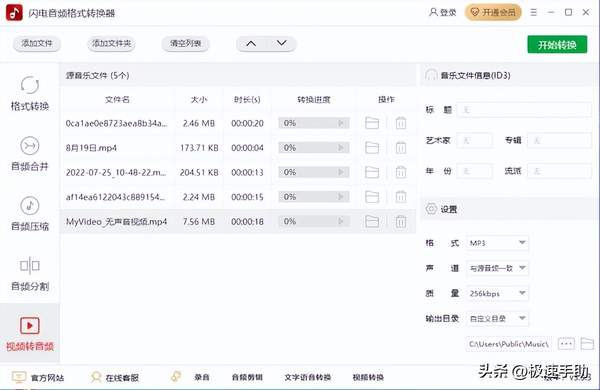Select file row 2022-07-25_10-48-22.m...
The width and height of the screenshot is (600, 390).
(238, 172)
